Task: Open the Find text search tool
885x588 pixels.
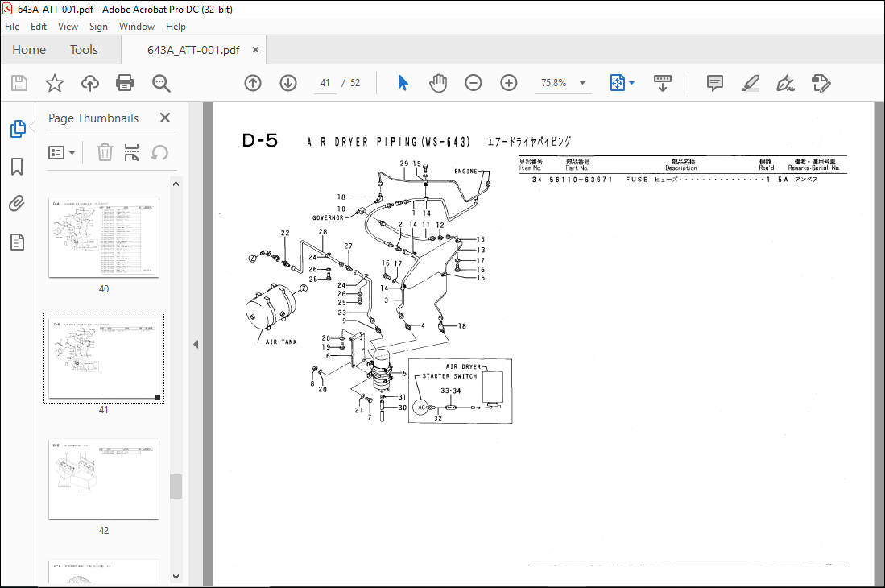Action: click(161, 83)
